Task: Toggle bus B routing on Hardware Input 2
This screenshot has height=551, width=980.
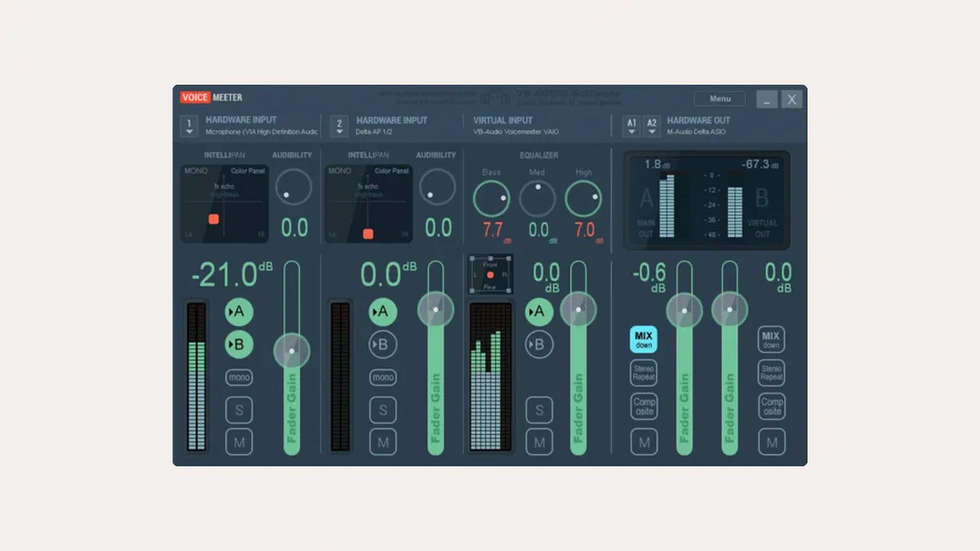Action: point(383,344)
